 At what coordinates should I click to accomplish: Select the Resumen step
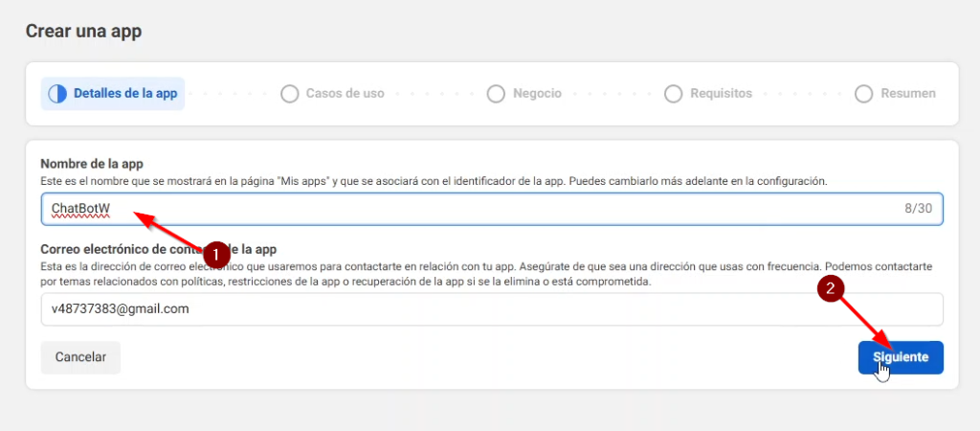(x=895, y=94)
